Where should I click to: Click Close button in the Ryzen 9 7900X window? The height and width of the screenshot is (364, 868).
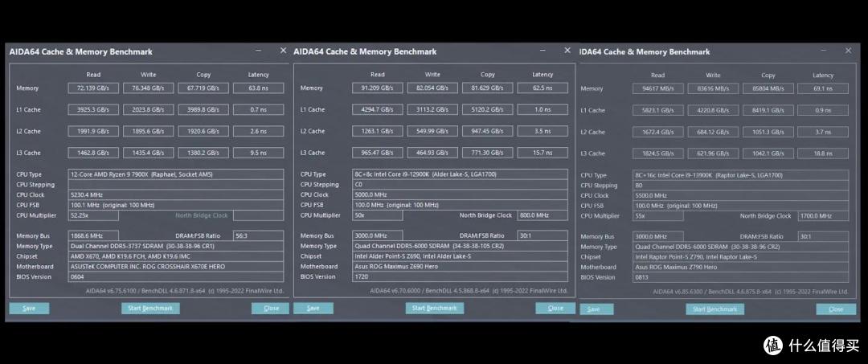pyautogui.click(x=272, y=308)
